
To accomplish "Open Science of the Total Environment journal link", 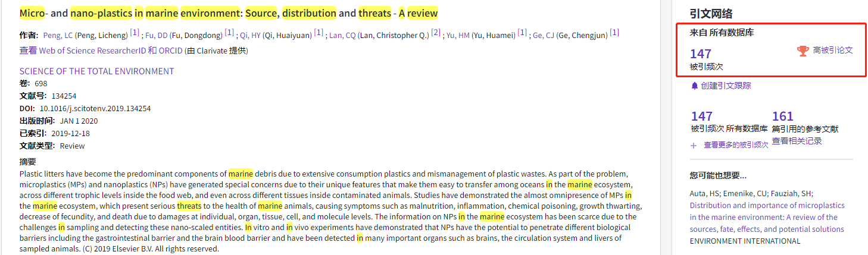I will [x=96, y=71].
